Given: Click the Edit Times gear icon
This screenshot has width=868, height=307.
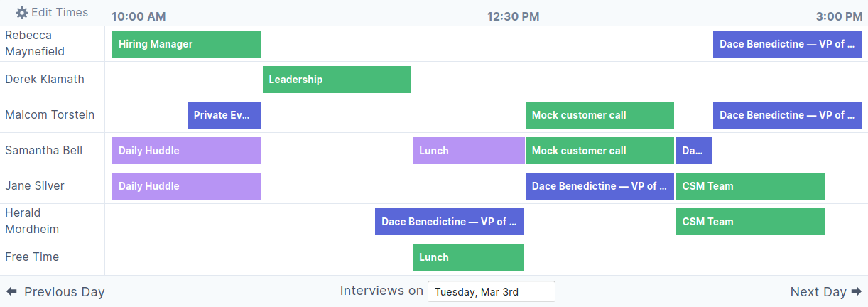Looking at the screenshot, I should 22,13.
